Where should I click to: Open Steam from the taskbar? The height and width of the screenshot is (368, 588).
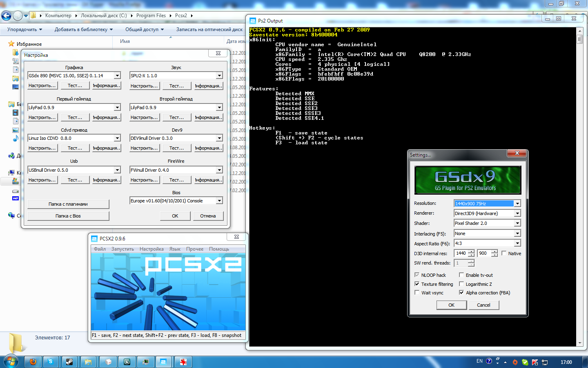(x=69, y=362)
